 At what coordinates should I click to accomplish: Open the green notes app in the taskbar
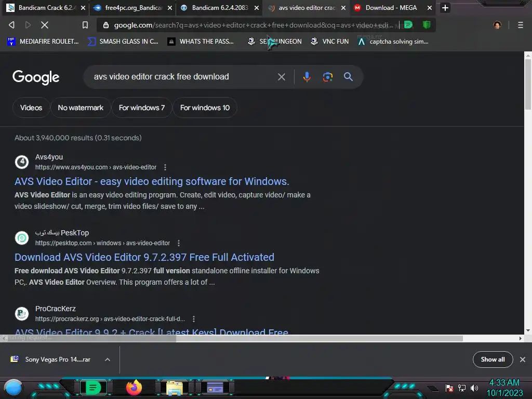[x=94, y=388]
